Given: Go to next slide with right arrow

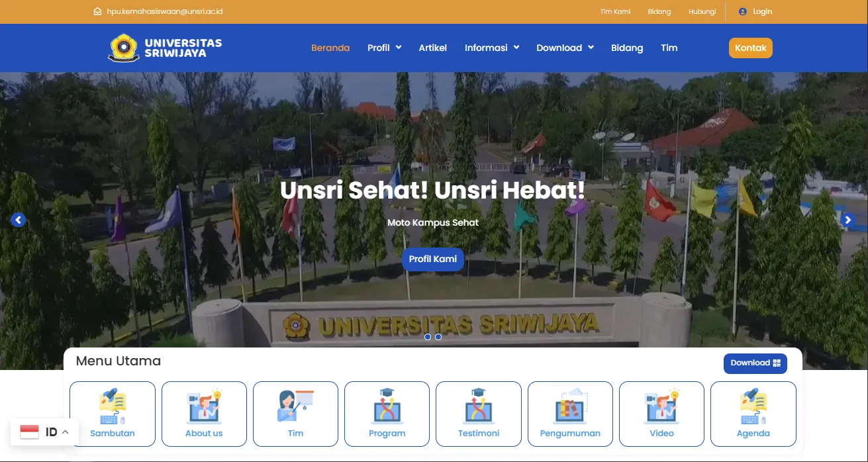Looking at the screenshot, I should pyautogui.click(x=848, y=220).
